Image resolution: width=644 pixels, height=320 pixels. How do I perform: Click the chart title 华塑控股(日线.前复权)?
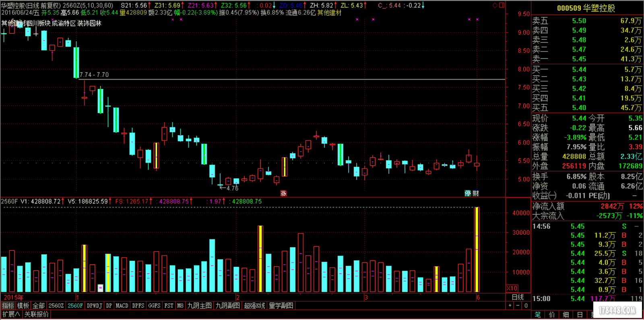(31, 6)
